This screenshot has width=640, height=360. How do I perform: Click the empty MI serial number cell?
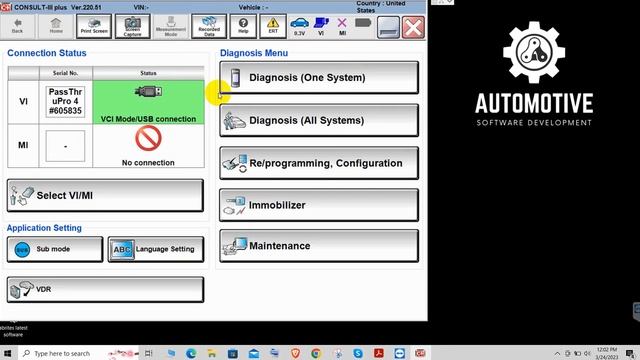pos(65,146)
